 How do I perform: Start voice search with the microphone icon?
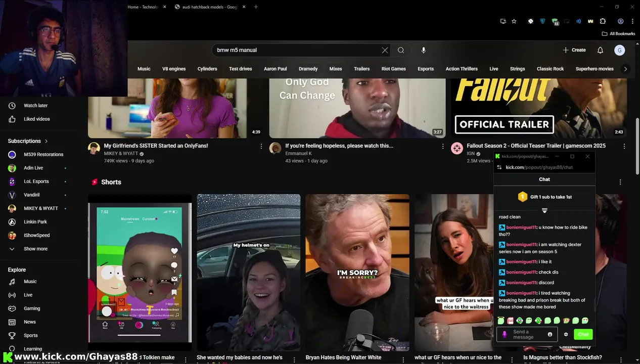coord(424,50)
